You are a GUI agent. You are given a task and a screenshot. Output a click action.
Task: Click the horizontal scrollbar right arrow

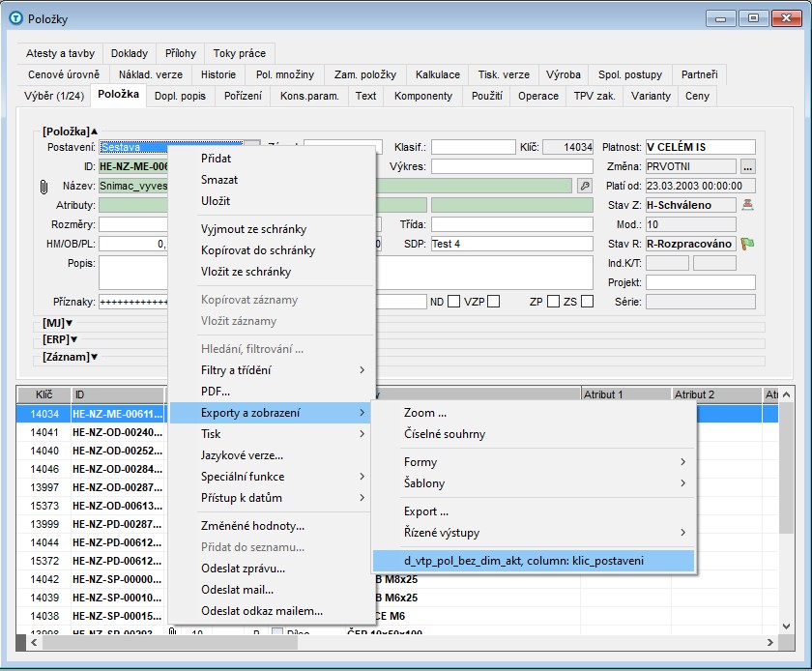point(770,643)
